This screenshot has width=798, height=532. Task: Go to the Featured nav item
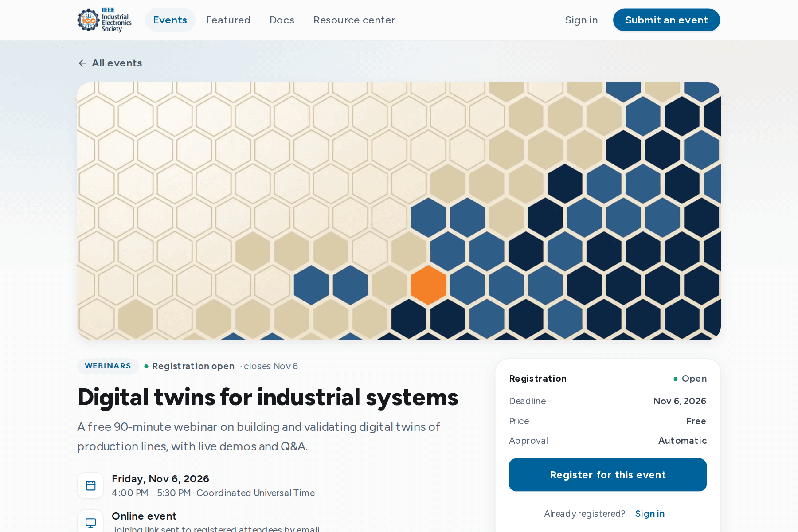(x=228, y=20)
